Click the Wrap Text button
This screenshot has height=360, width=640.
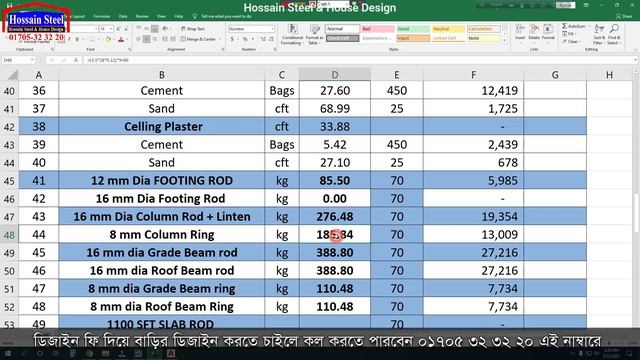[x=193, y=29]
